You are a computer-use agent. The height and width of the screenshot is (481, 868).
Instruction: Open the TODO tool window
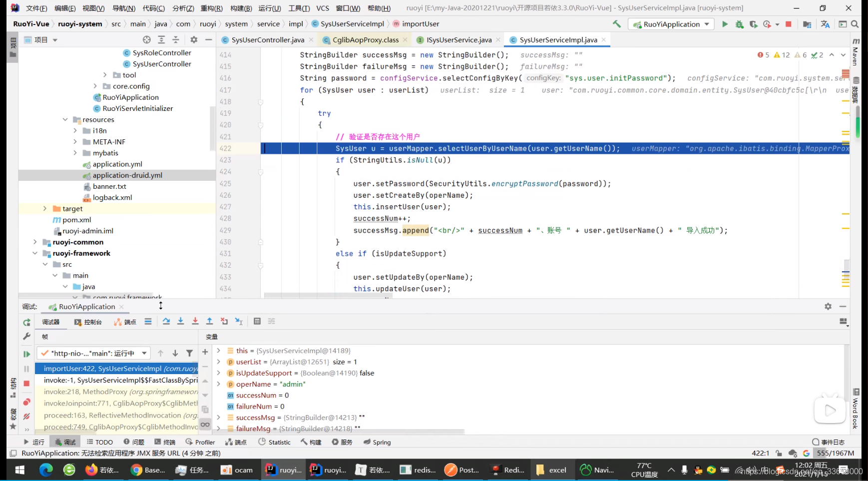99,442
